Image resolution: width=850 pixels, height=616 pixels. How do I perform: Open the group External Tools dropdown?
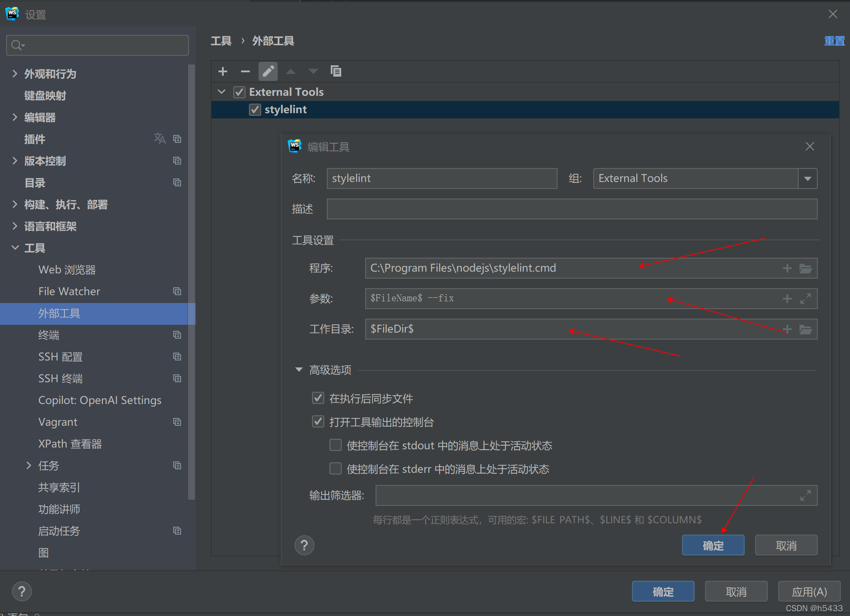point(808,178)
